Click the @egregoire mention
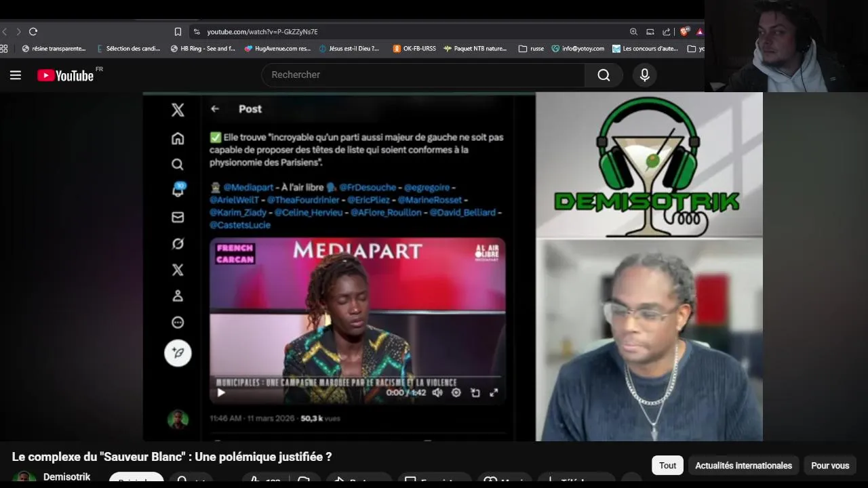Image resolution: width=868 pixels, height=488 pixels. [x=427, y=187]
